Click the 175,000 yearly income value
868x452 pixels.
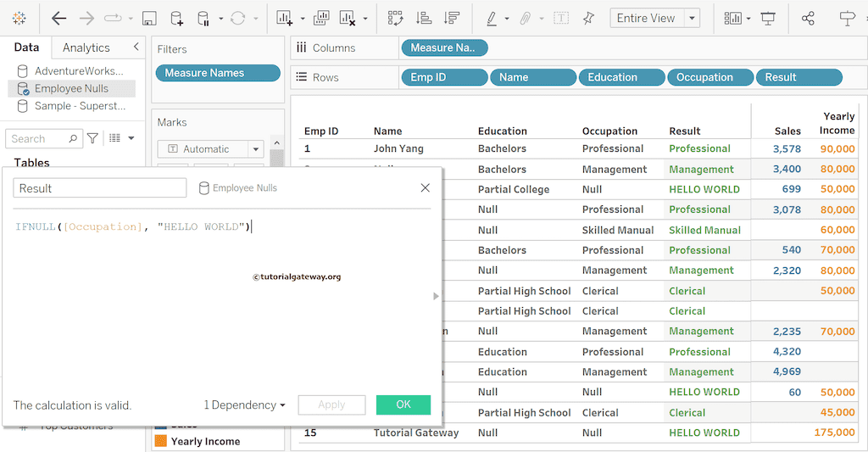(x=834, y=432)
